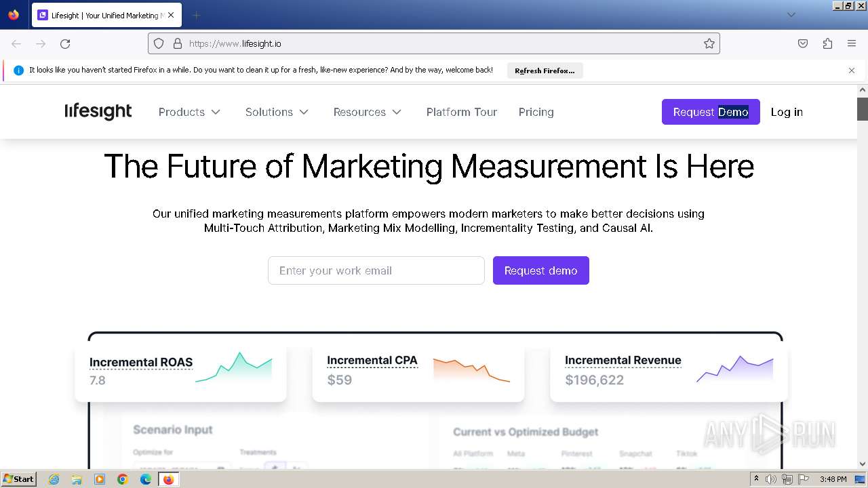Image resolution: width=868 pixels, height=488 pixels.
Task: Focus the work email input field
Action: 376,270
